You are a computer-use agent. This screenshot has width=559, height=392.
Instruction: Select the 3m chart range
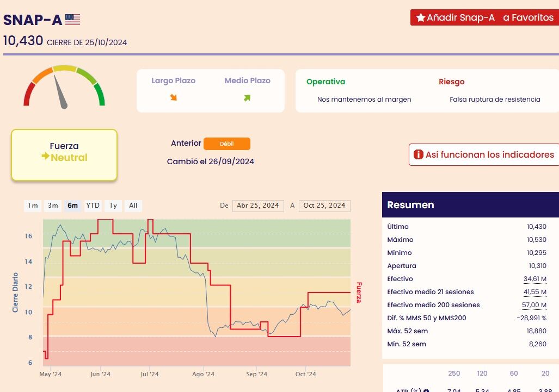point(53,206)
